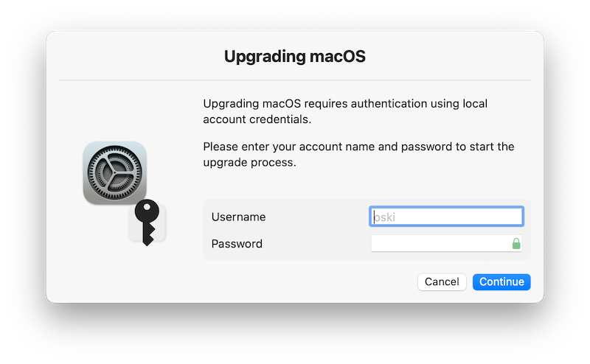The height and width of the screenshot is (364, 590).
Task: Click the text cursor in Username field
Action: [x=375, y=217]
